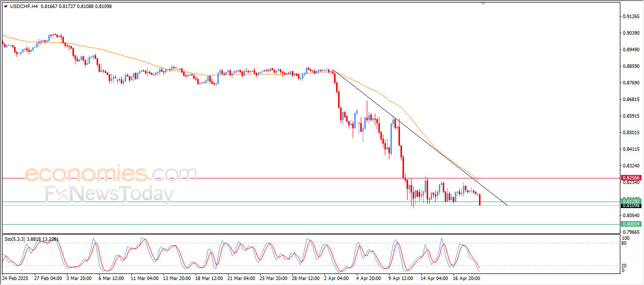Click the 0.85915 price scale value

pyautogui.click(x=630, y=116)
